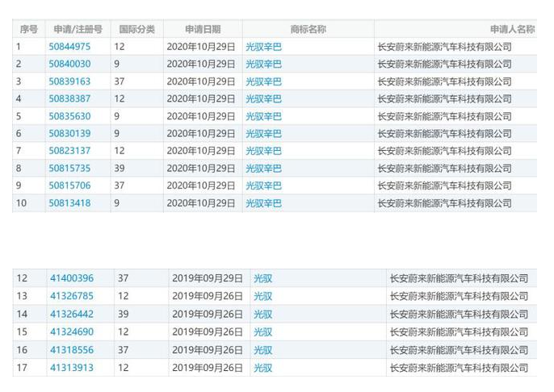Select class 39 in row 8

tap(120, 169)
